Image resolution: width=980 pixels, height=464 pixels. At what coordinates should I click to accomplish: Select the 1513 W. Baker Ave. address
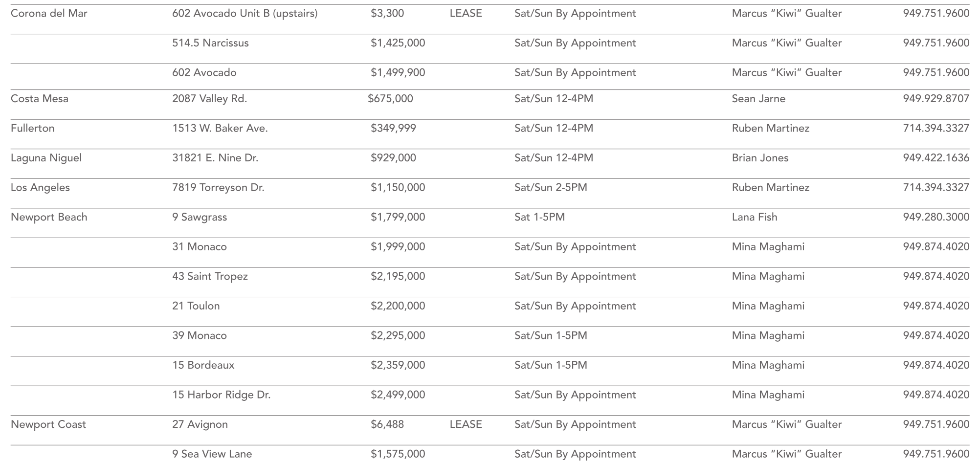220,129
